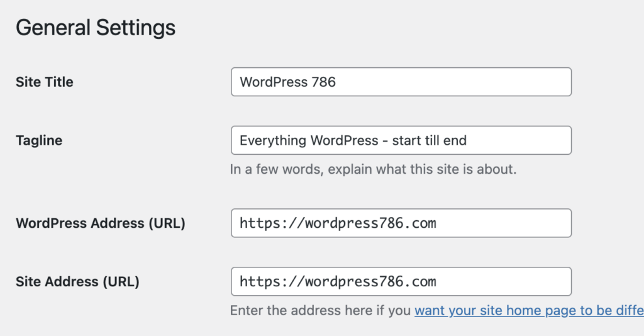This screenshot has height=336, width=644.
Task: Place cursor on "786" in Site Title field
Action: [324, 82]
